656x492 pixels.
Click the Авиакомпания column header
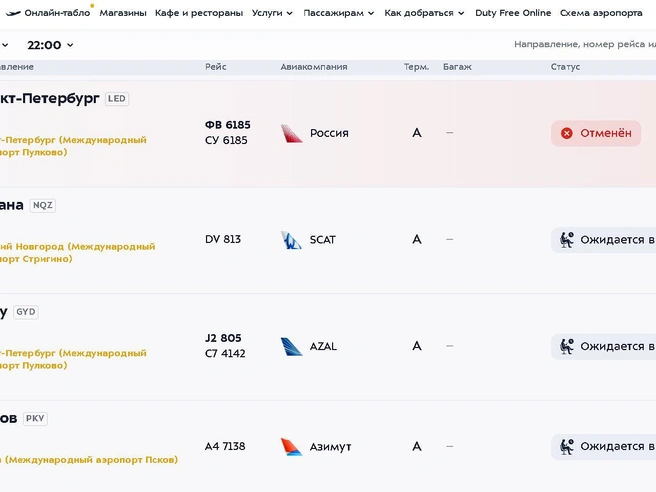[314, 67]
